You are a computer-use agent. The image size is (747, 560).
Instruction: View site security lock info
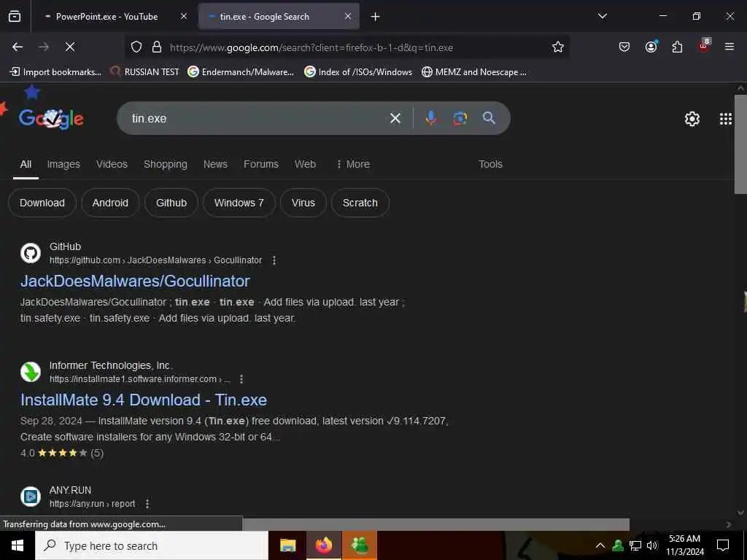coord(156,47)
